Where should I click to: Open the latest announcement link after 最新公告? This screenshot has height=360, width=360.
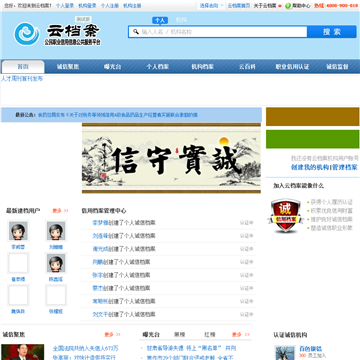[118, 115]
